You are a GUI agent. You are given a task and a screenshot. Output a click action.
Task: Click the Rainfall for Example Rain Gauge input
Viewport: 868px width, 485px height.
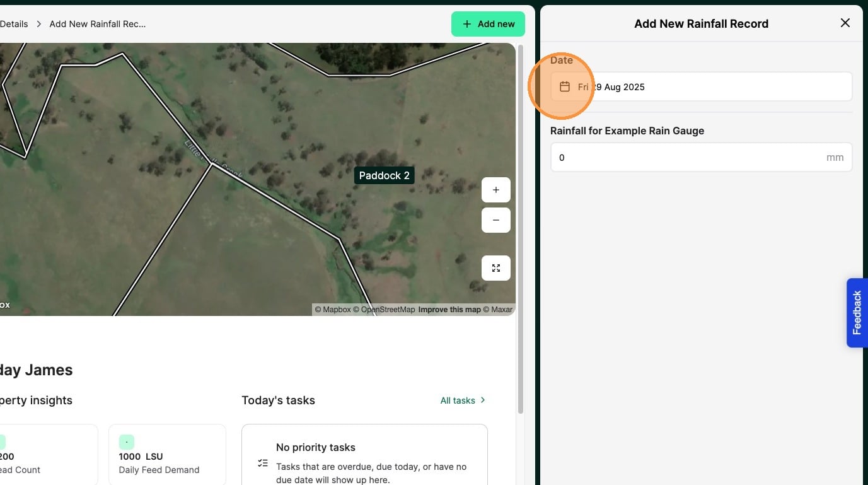[701, 157]
